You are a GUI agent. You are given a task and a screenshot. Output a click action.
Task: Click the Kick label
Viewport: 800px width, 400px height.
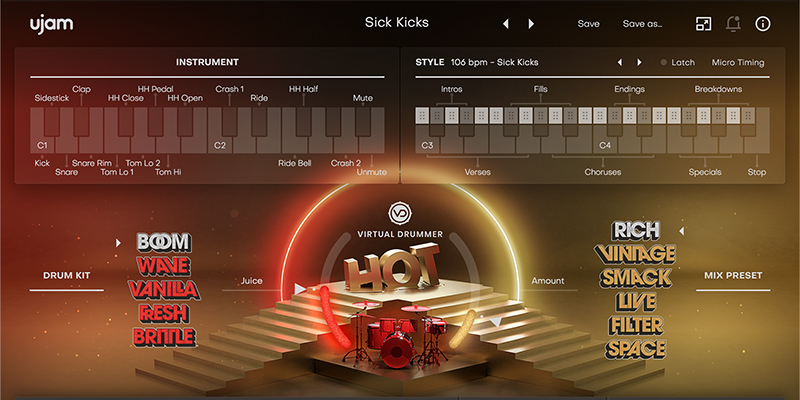tap(42, 163)
